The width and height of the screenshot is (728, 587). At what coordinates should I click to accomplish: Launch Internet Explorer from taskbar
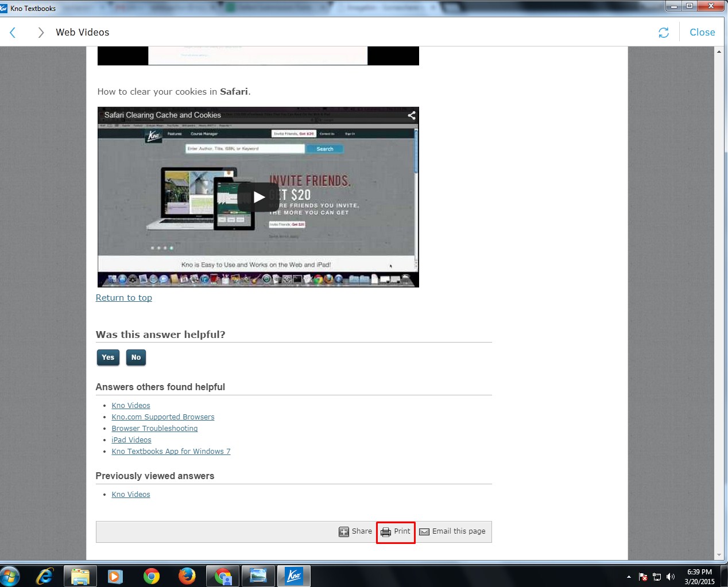[x=44, y=576]
